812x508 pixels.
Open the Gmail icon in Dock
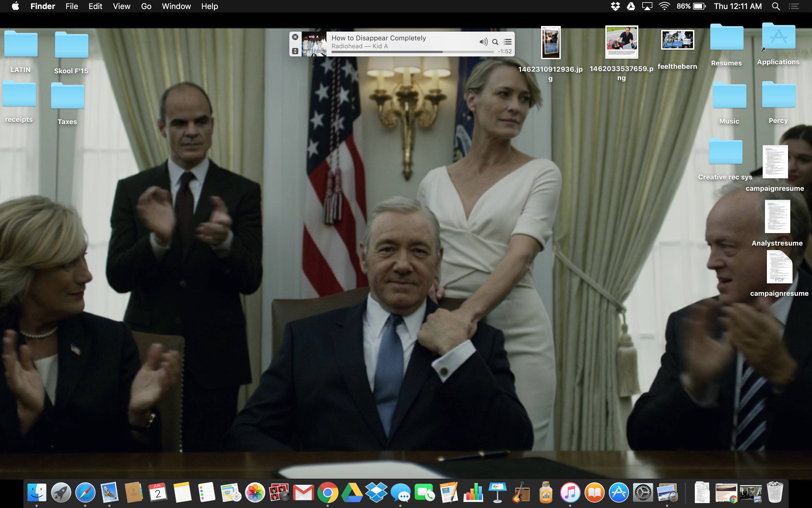tap(303, 492)
